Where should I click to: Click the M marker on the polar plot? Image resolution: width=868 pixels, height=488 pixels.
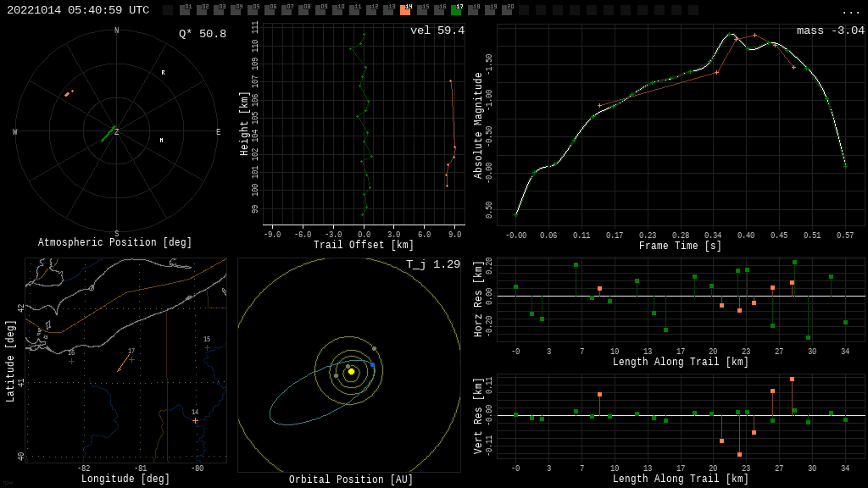[162, 140]
